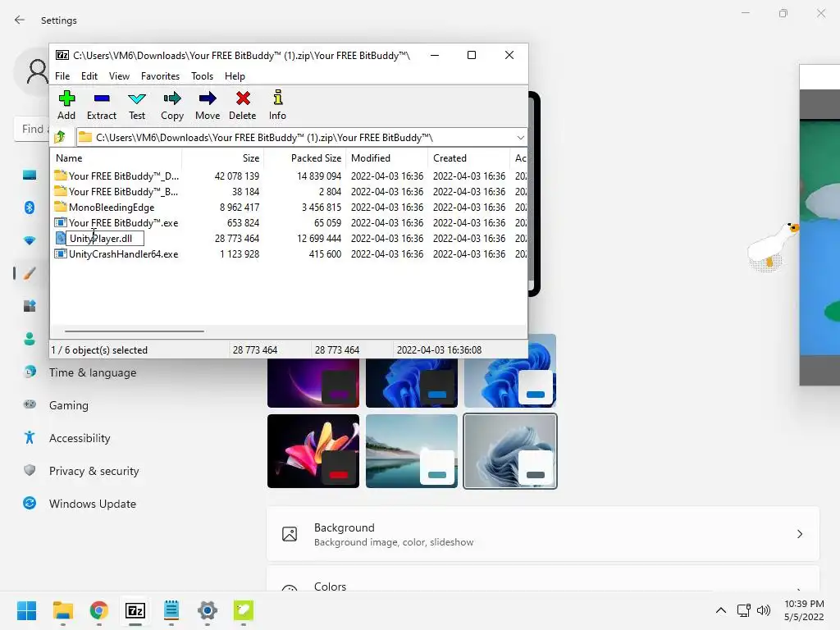Click the Copy toolbar icon
840x630 pixels.
click(172, 105)
